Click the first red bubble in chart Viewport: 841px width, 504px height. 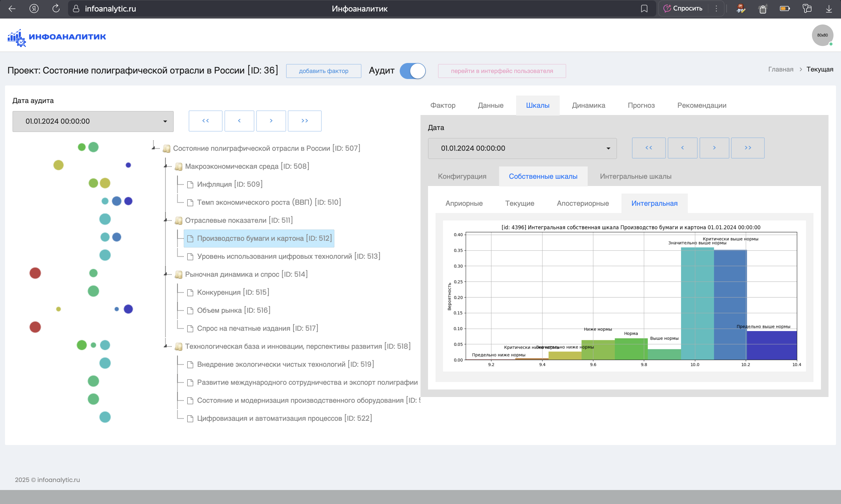35,273
